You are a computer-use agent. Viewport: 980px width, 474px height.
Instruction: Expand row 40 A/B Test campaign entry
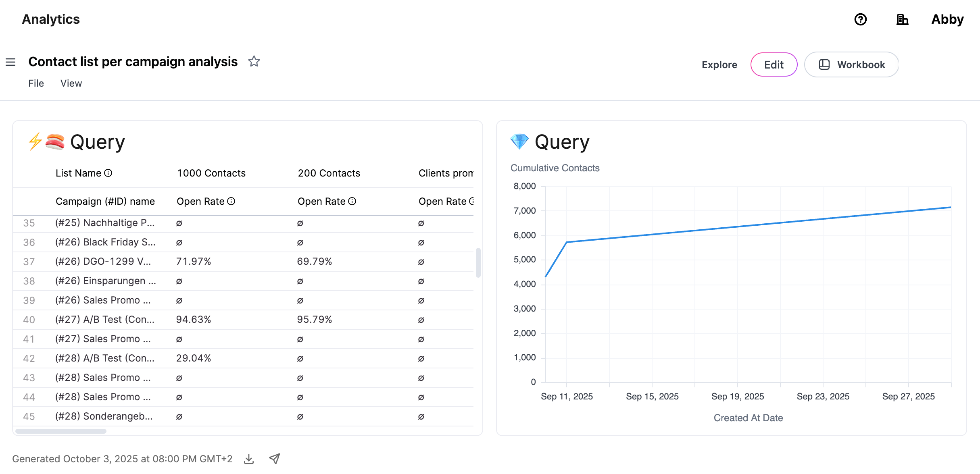tap(104, 319)
